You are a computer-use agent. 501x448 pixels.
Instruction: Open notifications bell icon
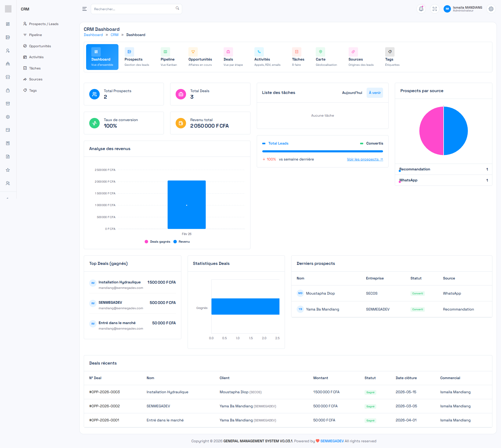tap(421, 9)
